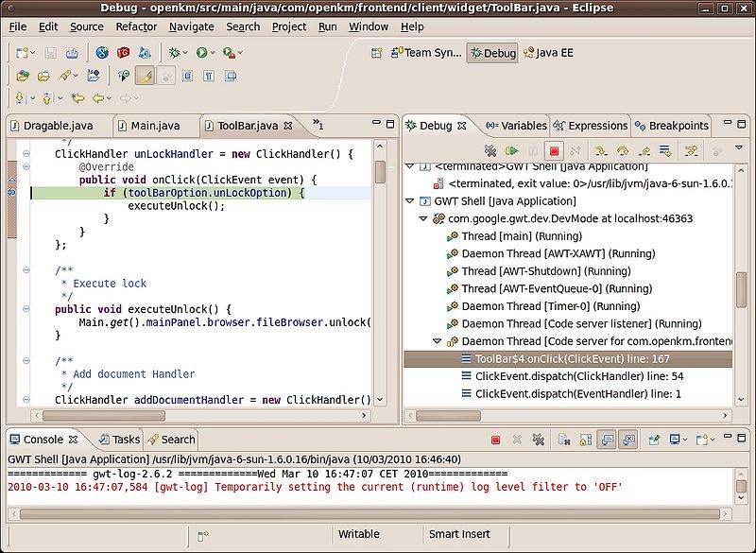This screenshot has width=756, height=553.
Task: Click the Open Perspective icon
Action: 376,53
